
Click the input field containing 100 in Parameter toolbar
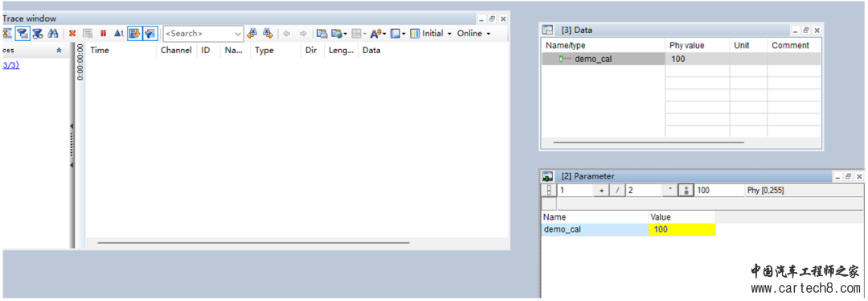719,190
